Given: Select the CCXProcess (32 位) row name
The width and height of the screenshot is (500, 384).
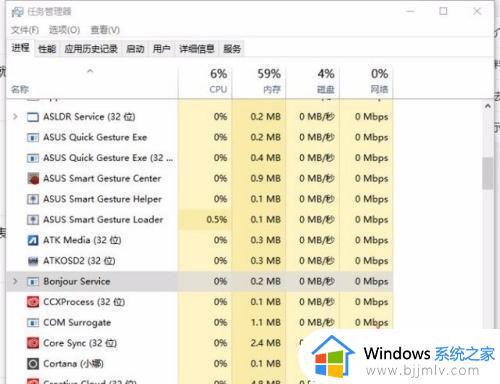Looking at the screenshot, I should pyautogui.click(x=84, y=302).
